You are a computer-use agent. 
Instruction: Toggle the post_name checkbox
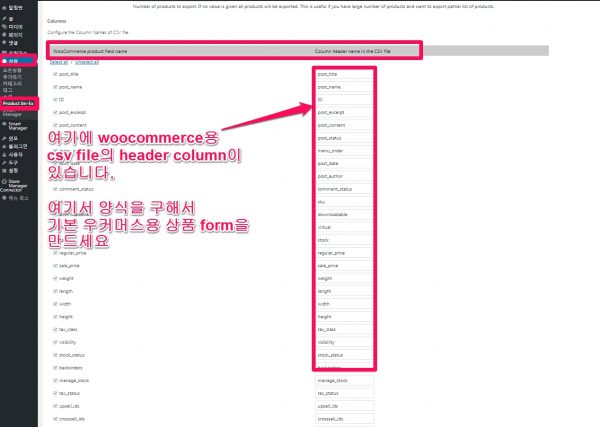tap(55, 87)
